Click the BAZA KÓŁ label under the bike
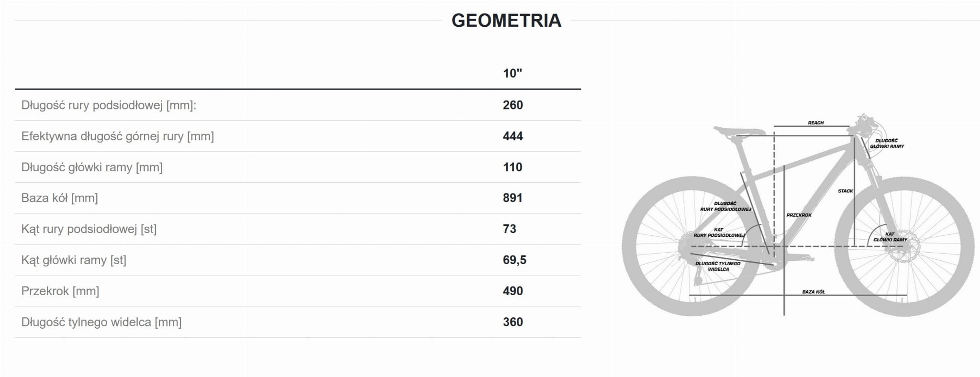 pyautogui.click(x=813, y=292)
